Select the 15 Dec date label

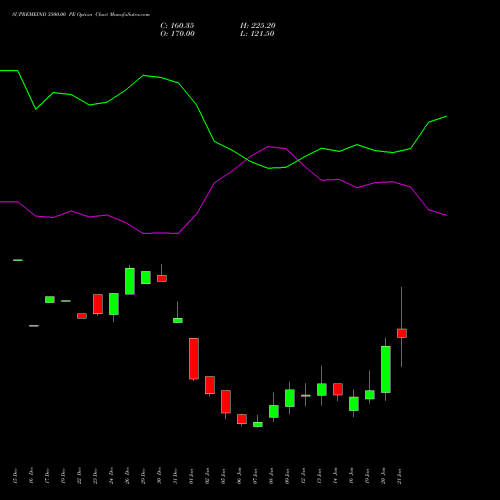(15, 476)
